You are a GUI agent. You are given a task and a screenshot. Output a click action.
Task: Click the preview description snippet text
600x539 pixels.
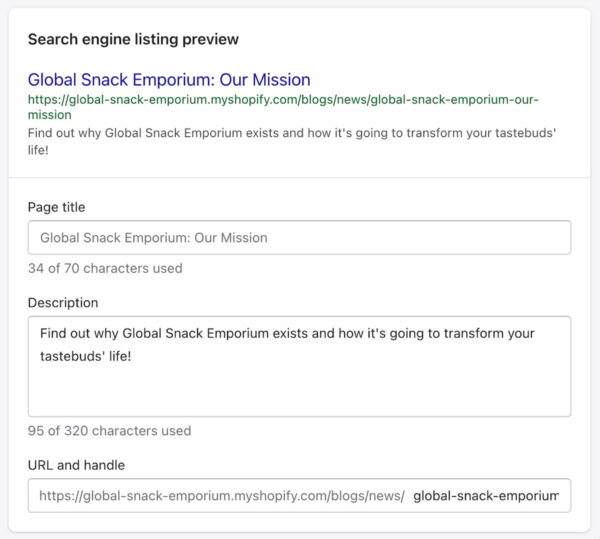tap(292, 141)
